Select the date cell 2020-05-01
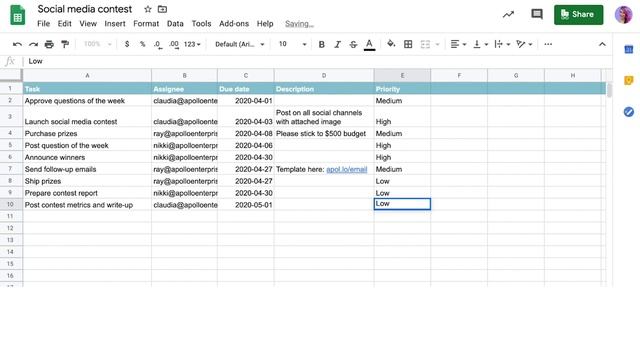The width and height of the screenshot is (640, 360). click(x=246, y=205)
